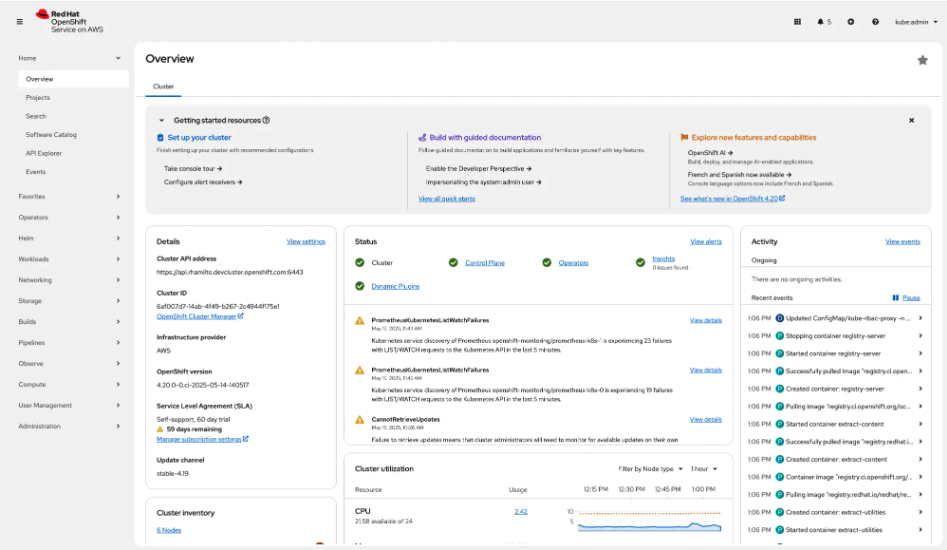Collapse the Getting started resources section
The image size is (947, 550).
161,120
